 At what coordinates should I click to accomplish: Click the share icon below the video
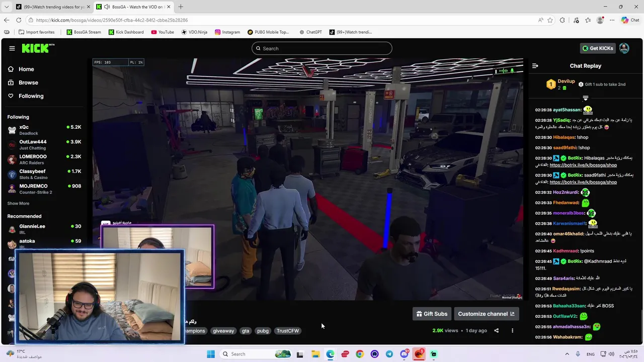(496, 330)
